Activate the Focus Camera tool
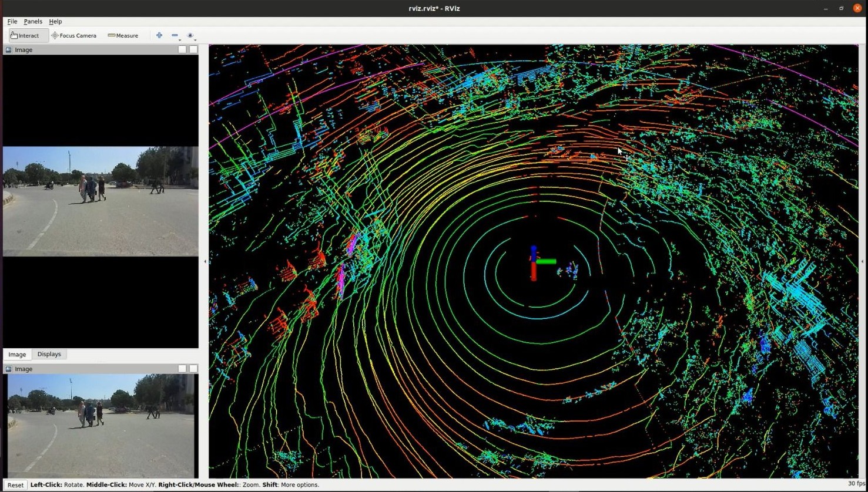Viewport: 868px width, 492px height. point(73,35)
